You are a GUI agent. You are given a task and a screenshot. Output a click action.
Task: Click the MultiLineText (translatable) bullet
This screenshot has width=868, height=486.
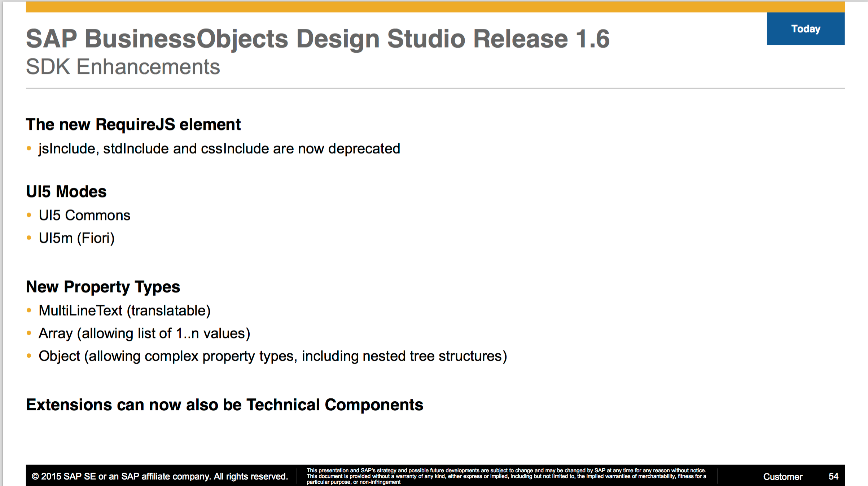coord(124,310)
